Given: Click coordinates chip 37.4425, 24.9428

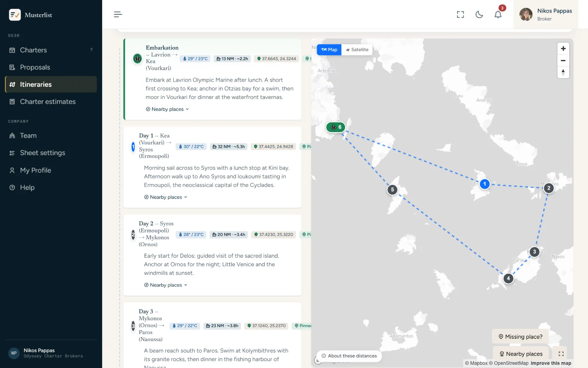Looking at the screenshot, I should point(273,146).
